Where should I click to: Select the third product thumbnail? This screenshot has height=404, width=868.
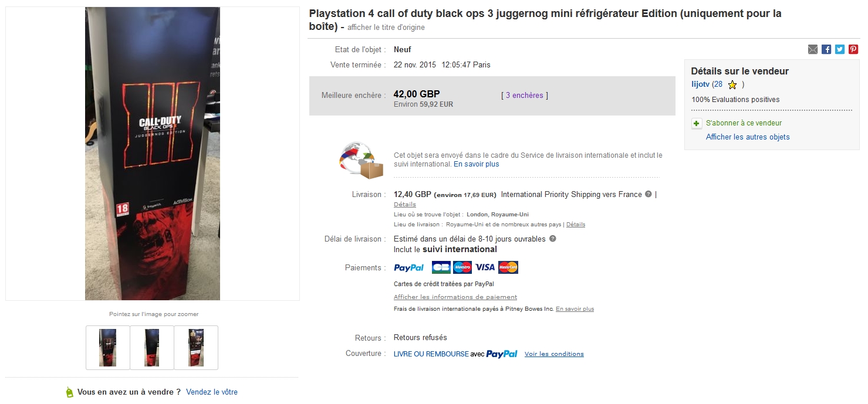[x=196, y=348]
